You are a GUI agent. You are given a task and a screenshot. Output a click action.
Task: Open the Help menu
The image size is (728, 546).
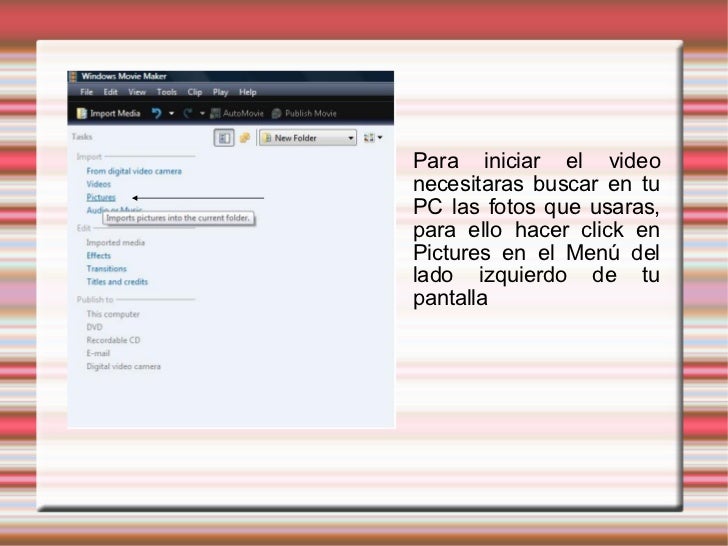[248, 92]
